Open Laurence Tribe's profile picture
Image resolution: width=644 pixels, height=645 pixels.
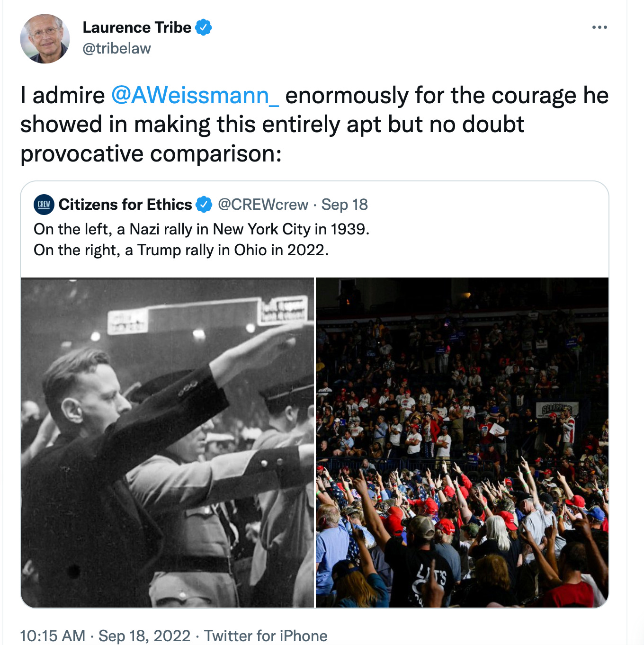coord(45,39)
